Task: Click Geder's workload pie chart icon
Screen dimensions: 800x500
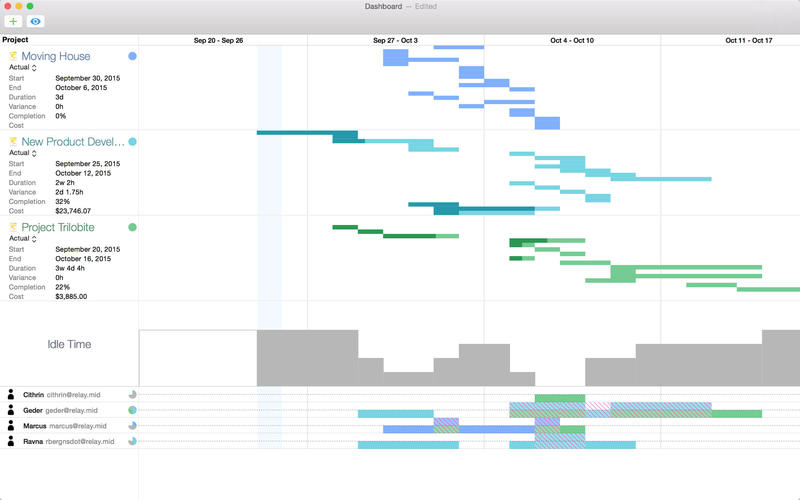Action: pyautogui.click(x=132, y=410)
